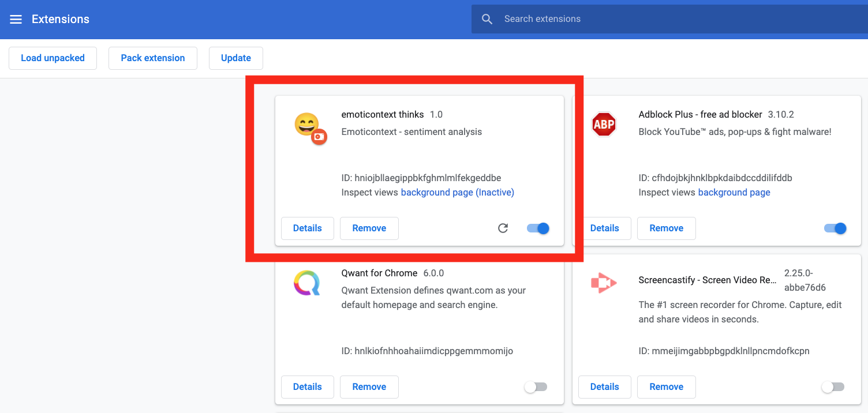Reload the emoticontext thinks extension
868x413 pixels.
click(503, 228)
